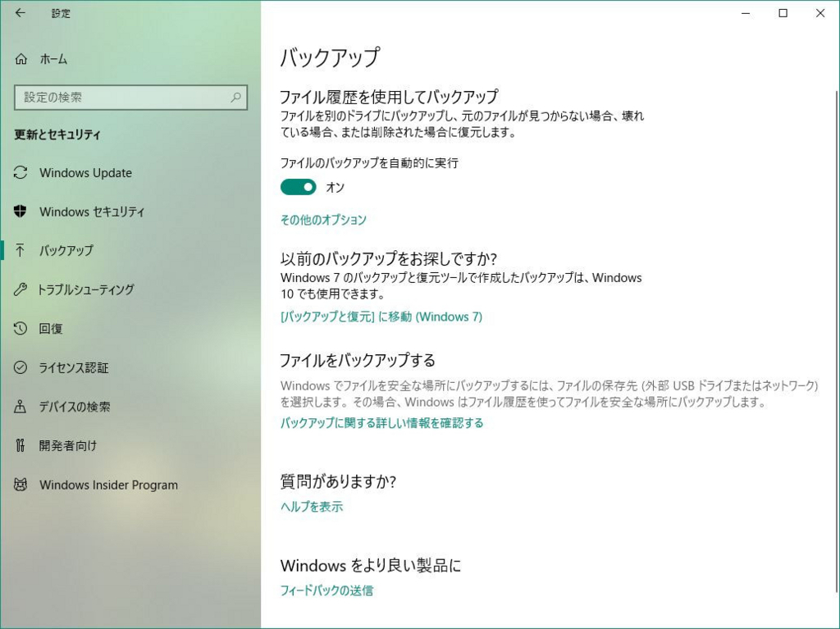The image size is (840, 629).
Task: Open その他のオプション link
Action: [323, 220]
